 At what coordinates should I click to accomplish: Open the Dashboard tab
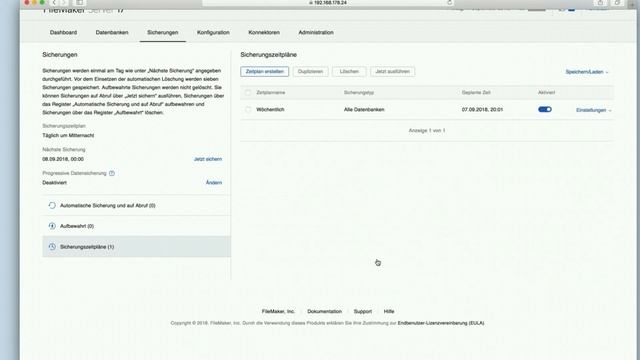click(x=63, y=32)
